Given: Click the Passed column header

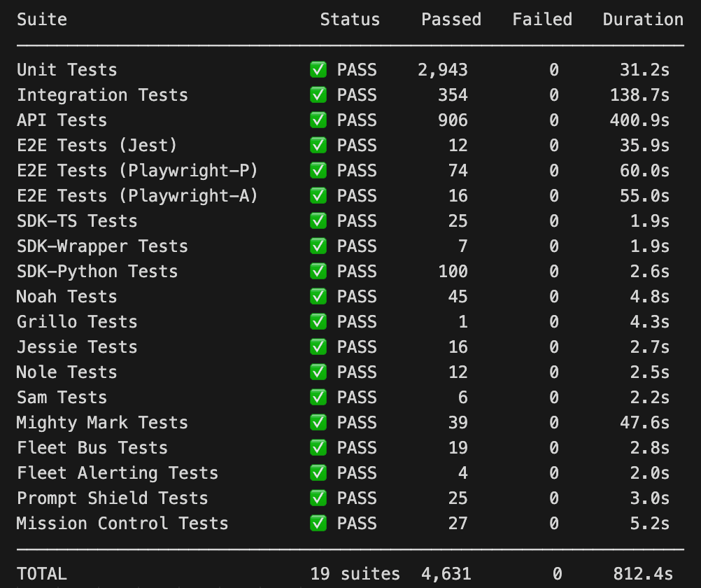Looking at the screenshot, I should pos(451,20).
